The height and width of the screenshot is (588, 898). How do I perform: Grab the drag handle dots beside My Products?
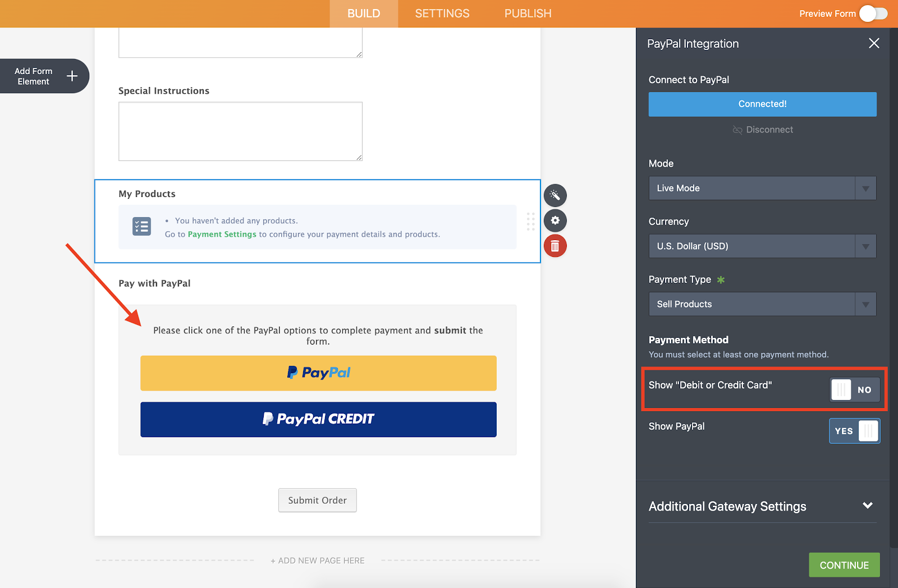pyautogui.click(x=530, y=222)
